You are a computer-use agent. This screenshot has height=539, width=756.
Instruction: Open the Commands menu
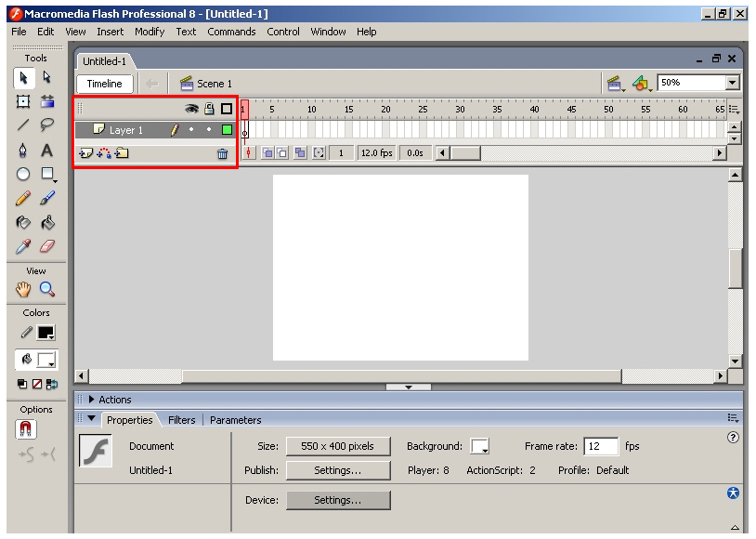coord(231,32)
